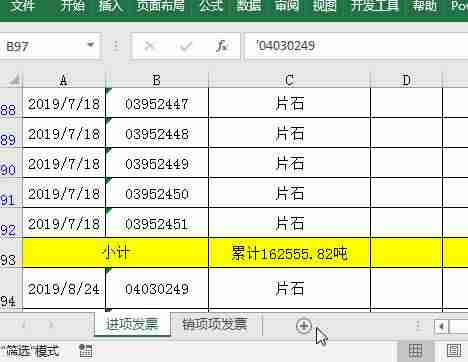Screen dimensions: 468x362
Task: Select the yellow 小计 merged cell
Action: pyautogui.click(x=115, y=253)
